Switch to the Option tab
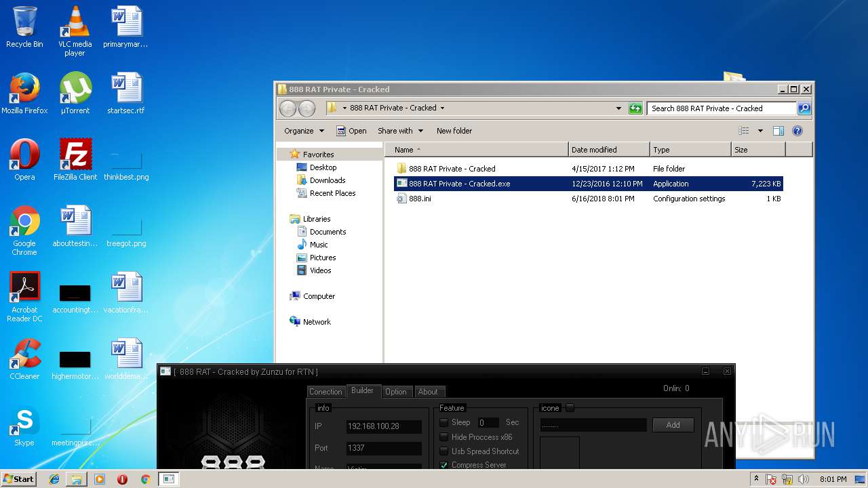The width and height of the screenshot is (868, 488). pyautogui.click(x=396, y=392)
